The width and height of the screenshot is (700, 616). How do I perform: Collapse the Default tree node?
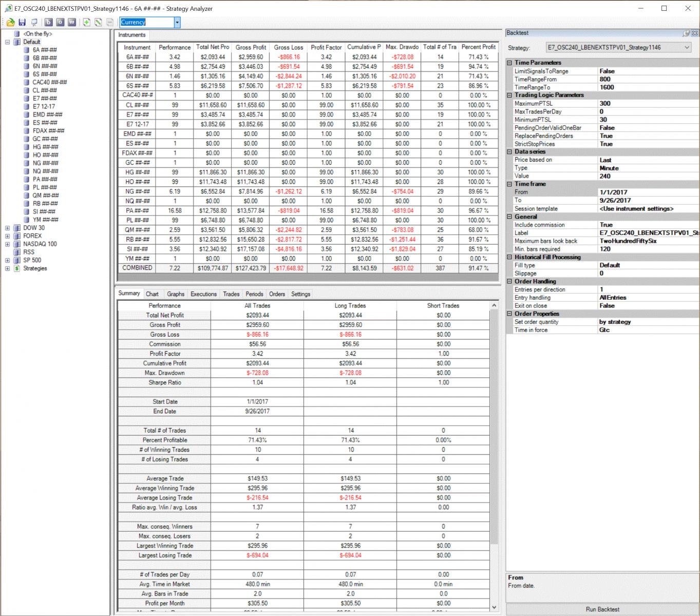pyautogui.click(x=8, y=42)
